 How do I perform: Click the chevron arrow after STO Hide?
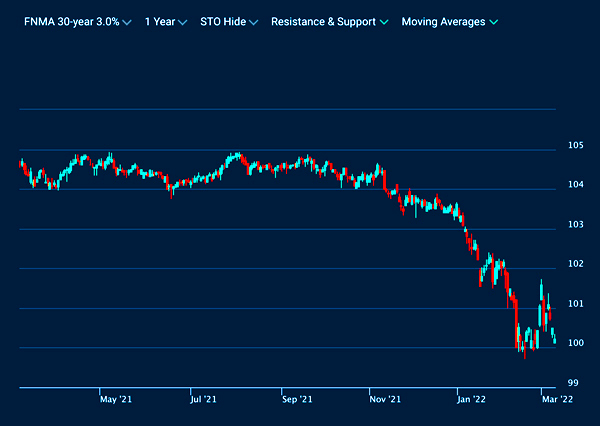pos(252,22)
